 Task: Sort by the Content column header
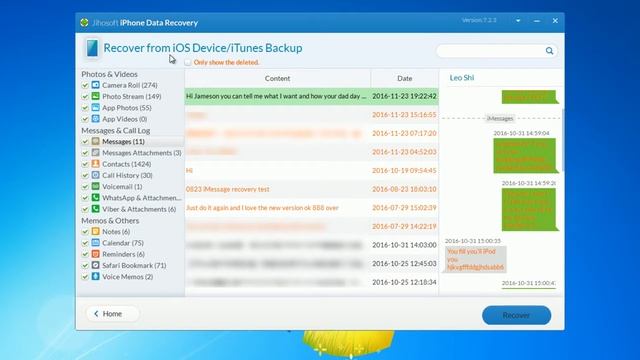[x=278, y=78]
